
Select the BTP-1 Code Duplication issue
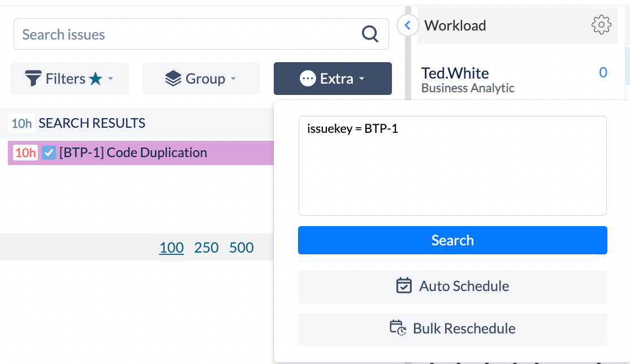[x=133, y=153]
